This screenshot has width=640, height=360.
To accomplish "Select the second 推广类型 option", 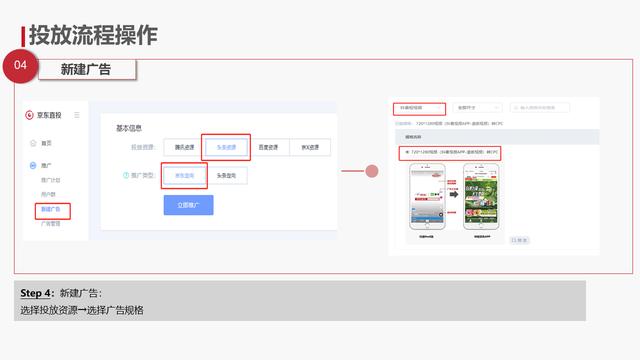I will [227, 176].
